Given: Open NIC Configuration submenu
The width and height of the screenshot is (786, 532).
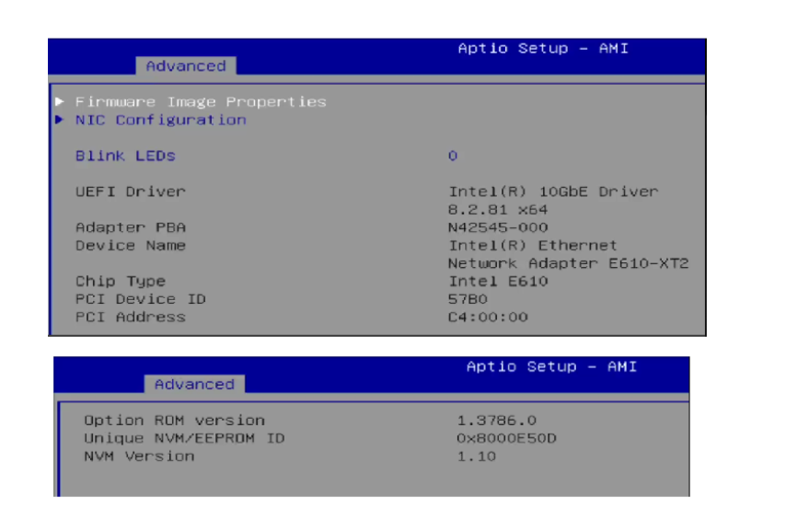Looking at the screenshot, I should [160, 120].
